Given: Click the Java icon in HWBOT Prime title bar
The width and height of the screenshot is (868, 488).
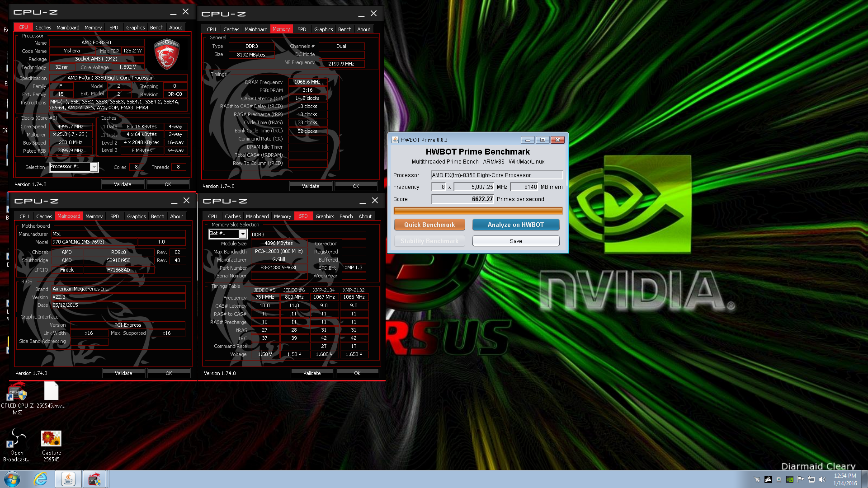Looking at the screenshot, I should pos(395,140).
